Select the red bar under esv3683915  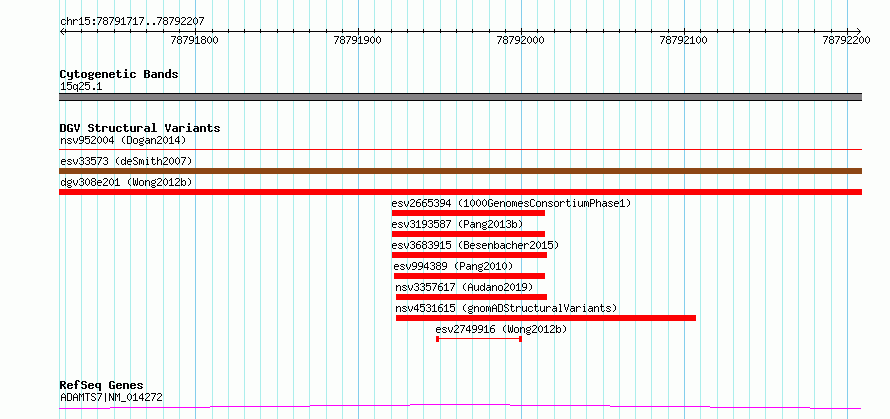coord(469,255)
